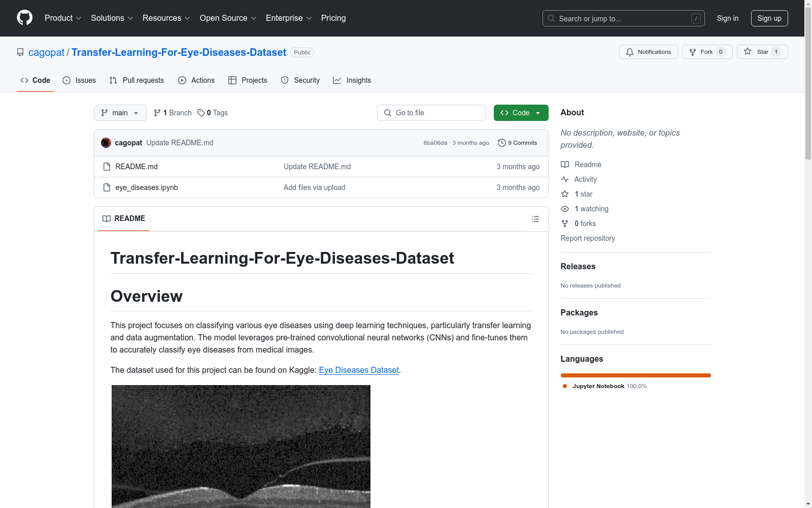Click the Go to file search field
The width and height of the screenshot is (812, 508).
click(431, 113)
